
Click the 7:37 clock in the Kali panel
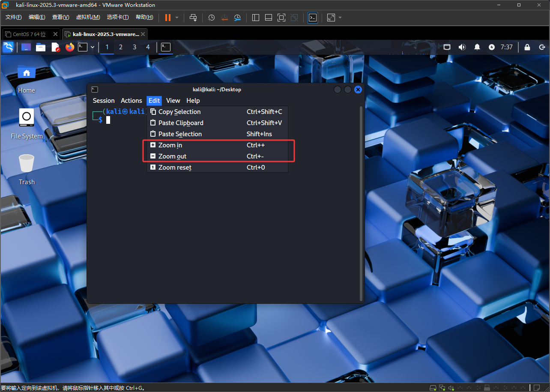point(507,47)
